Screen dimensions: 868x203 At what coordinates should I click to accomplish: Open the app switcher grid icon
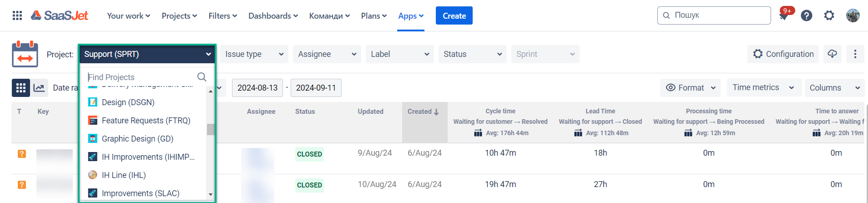click(17, 16)
